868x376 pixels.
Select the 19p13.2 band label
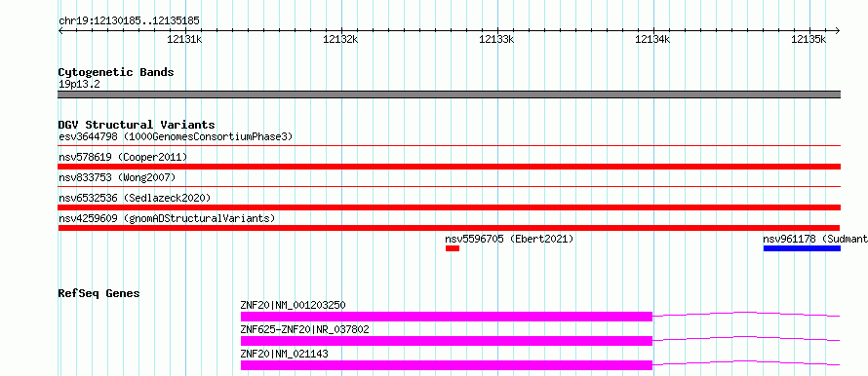pos(79,85)
